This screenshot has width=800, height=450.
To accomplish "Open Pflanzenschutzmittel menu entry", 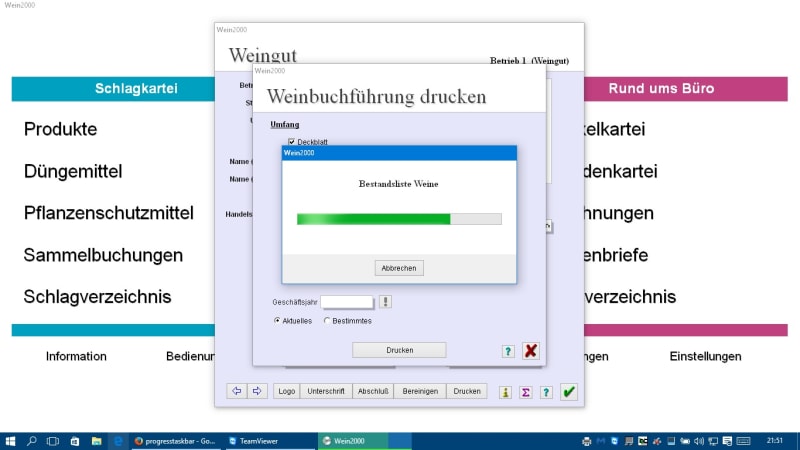I will [109, 213].
